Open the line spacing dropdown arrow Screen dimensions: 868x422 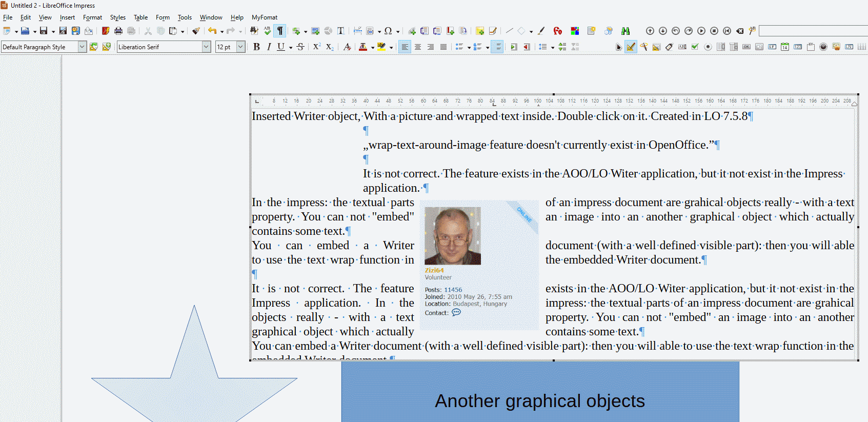click(x=553, y=47)
